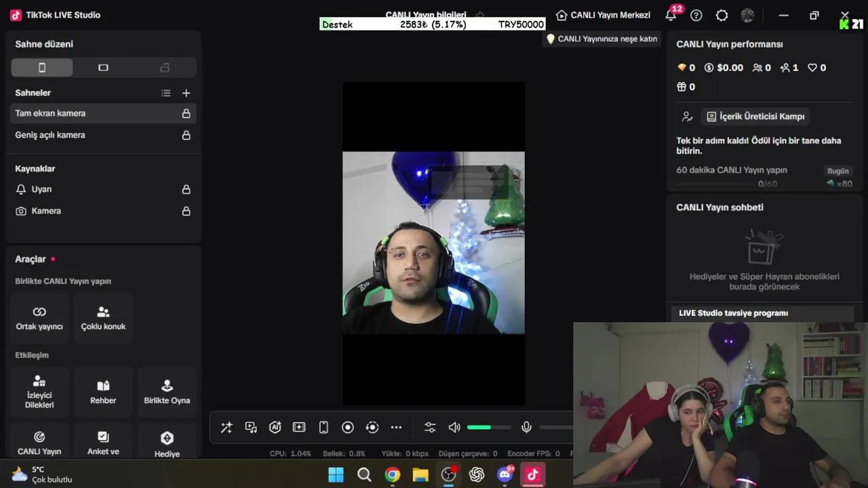Screen dimensions: 868x488
Task: Open İzleyici Dilekleri tool
Action: tap(39, 392)
